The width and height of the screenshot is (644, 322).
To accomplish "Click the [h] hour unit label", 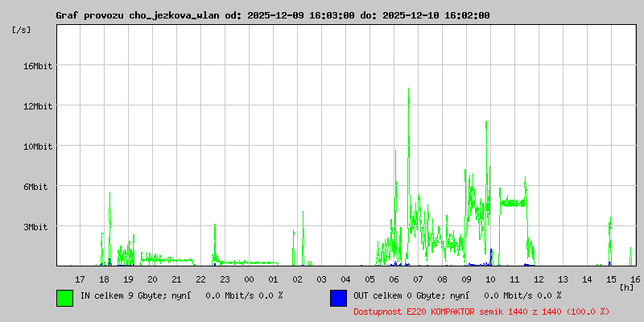I will click(627, 287).
